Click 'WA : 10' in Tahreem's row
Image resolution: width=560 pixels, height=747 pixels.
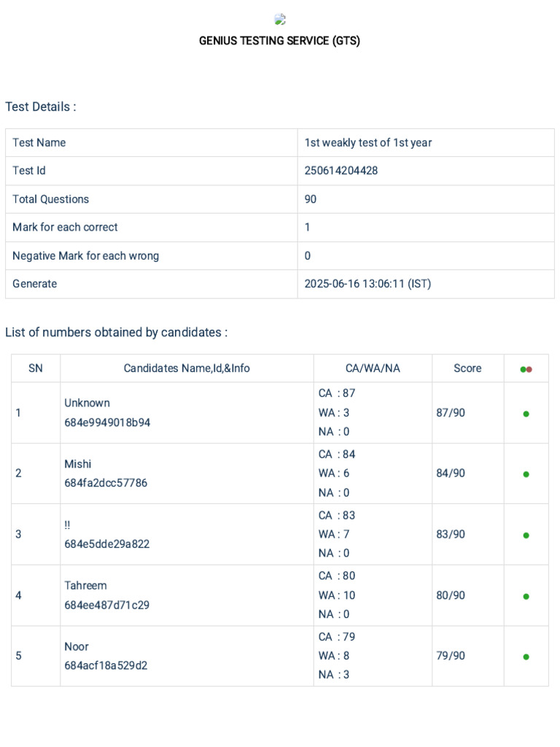(x=337, y=595)
